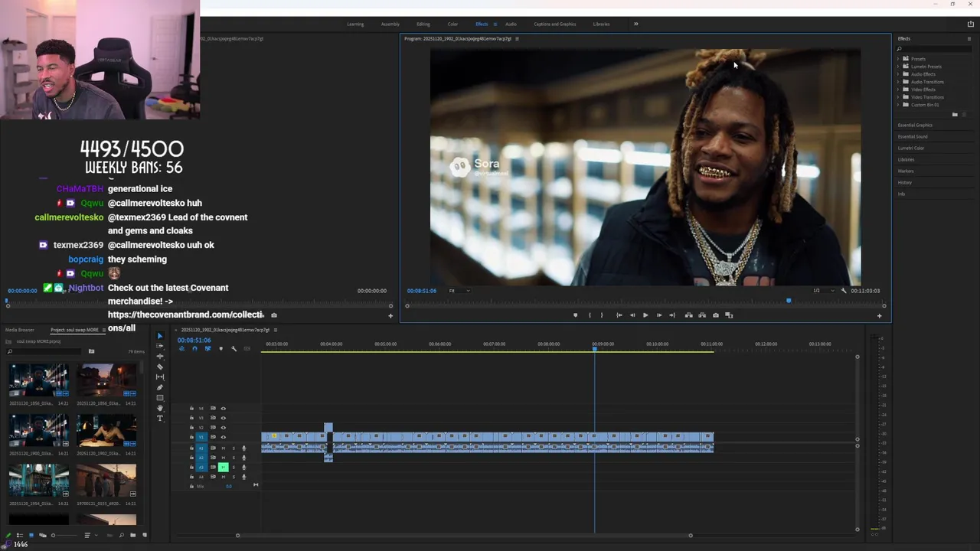Play the Program monitor video
Screen dimensions: 980x551
[645, 315]
